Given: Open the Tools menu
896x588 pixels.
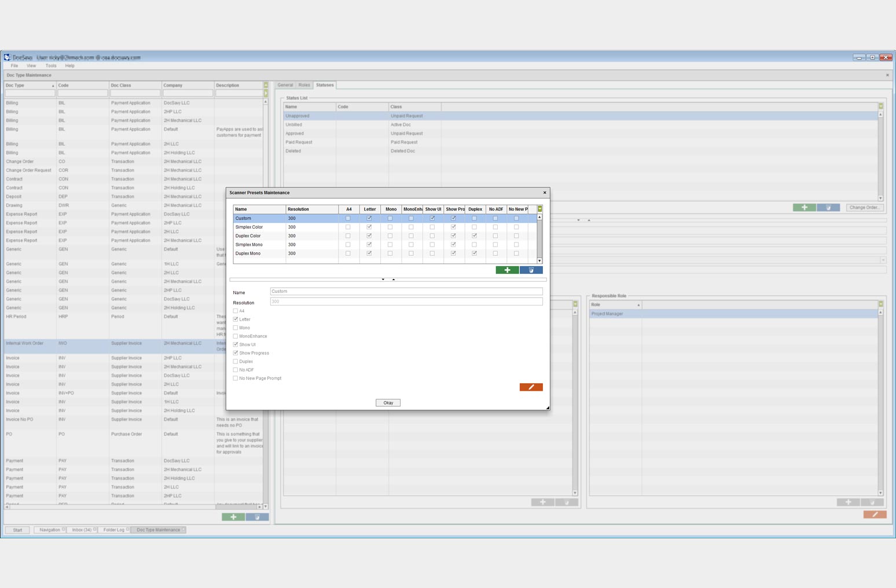Looking at the screenshot, I should [51, 66].
